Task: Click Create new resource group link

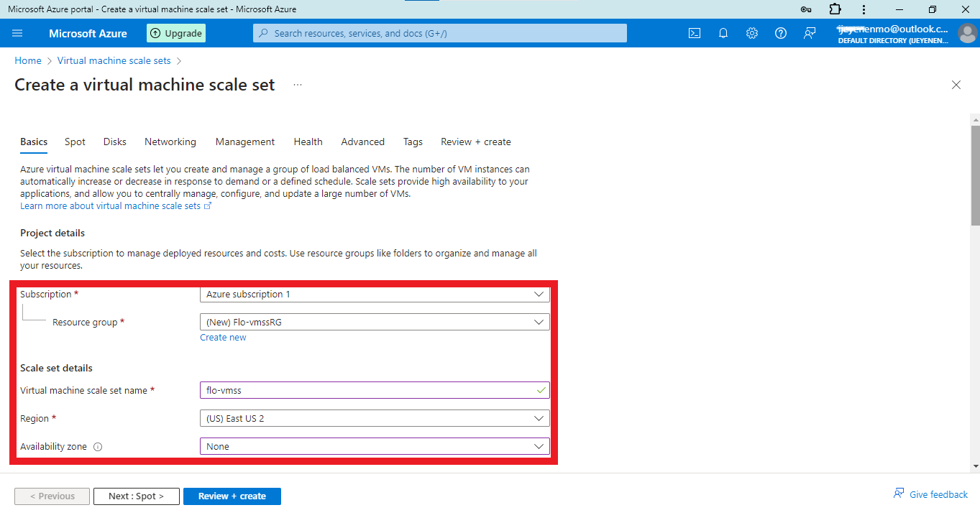Action: tap(223, 338)
